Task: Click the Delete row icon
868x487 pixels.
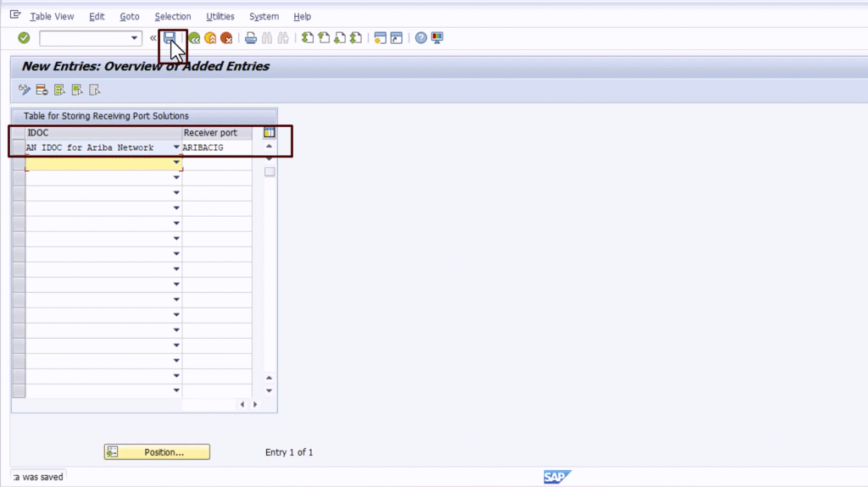Action: (42, 90)
